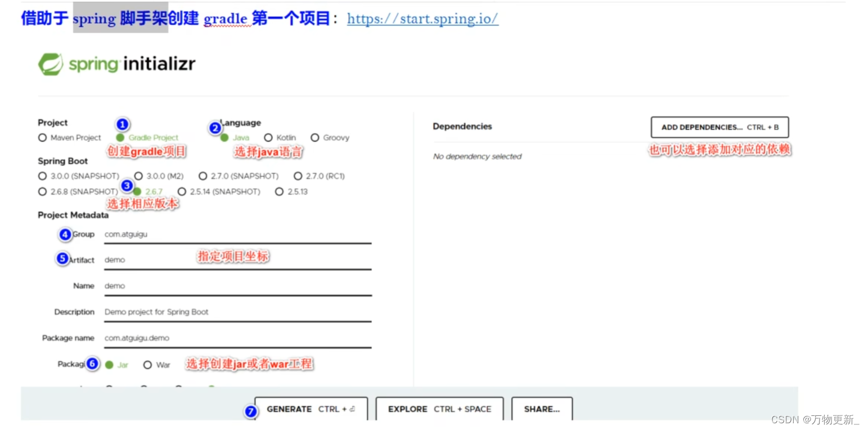The height and width of the screenshot is (430, 868).
Task: Select War packaging option
Action: (147, 365)
